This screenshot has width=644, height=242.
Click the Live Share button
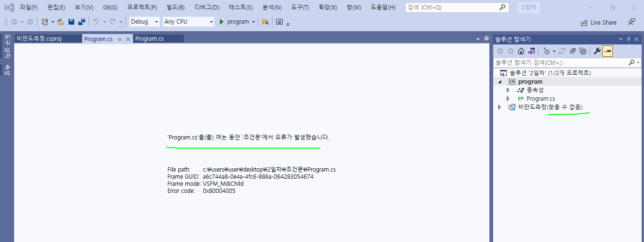[599, 22]
